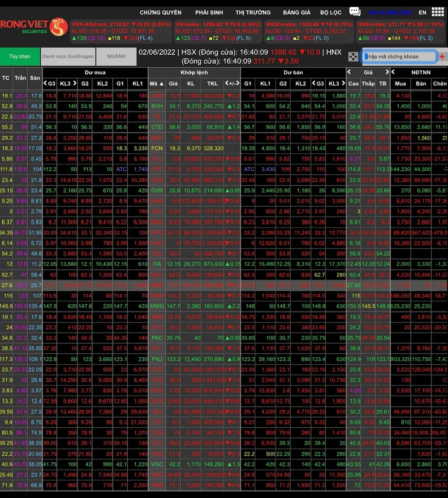
Task: Open the chat support speech bubble icon
Action: (x=355, y=12)
